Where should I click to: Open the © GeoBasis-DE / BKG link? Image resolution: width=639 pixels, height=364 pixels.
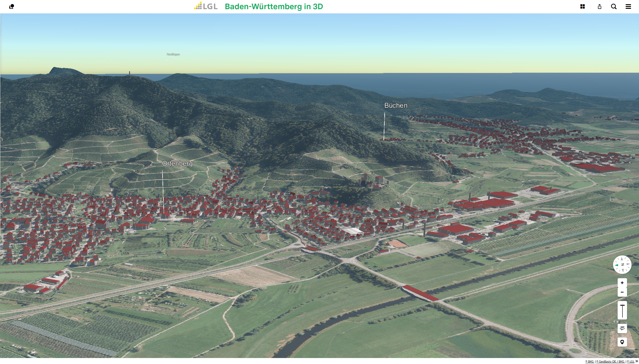tap(610, 361)
